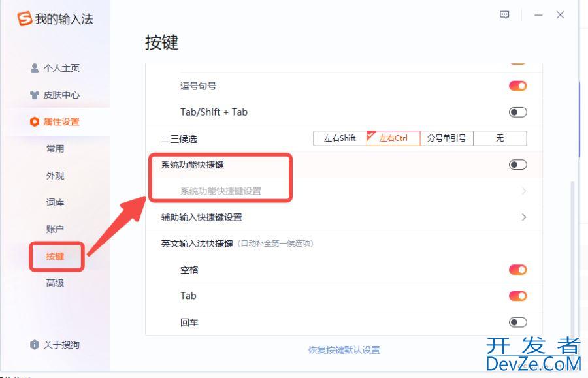The width and height of the screenshot is (588, 378).
Task: Open the feedback message icon
Action: pyautogui.click(x=504, y=15)
